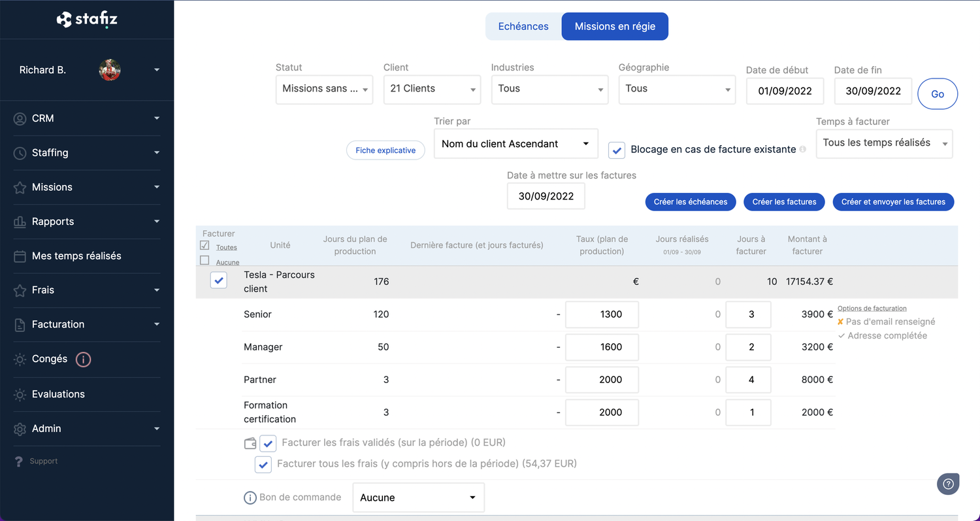Click the Congés info alert icon
Screen dimensions: 980x521
[83, 359]
